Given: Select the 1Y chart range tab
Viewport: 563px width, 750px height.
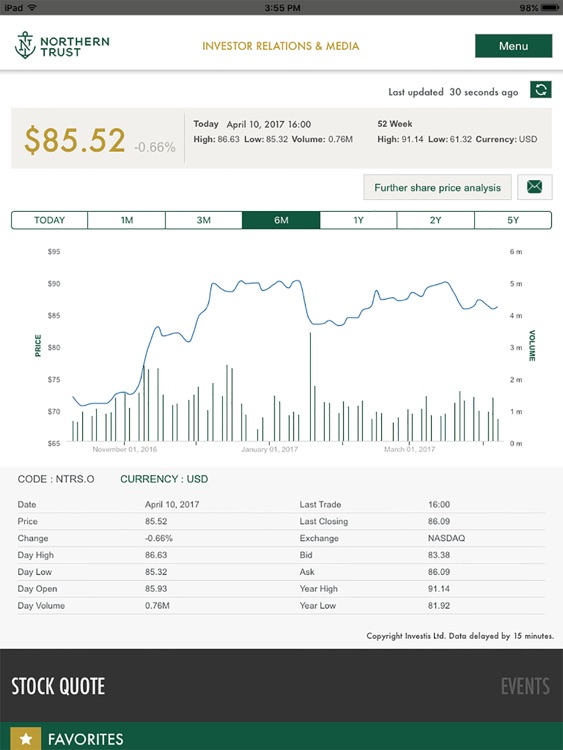Looking at the screenshot, I should coord(358,220).
